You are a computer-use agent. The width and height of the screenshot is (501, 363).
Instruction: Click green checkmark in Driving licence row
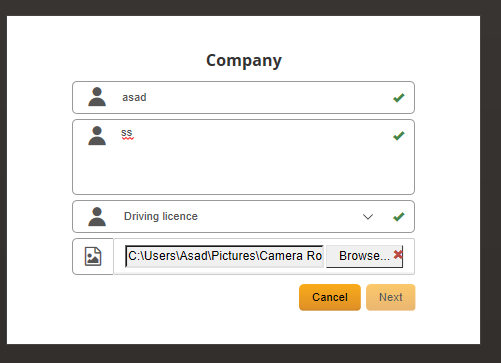(399, 217)
